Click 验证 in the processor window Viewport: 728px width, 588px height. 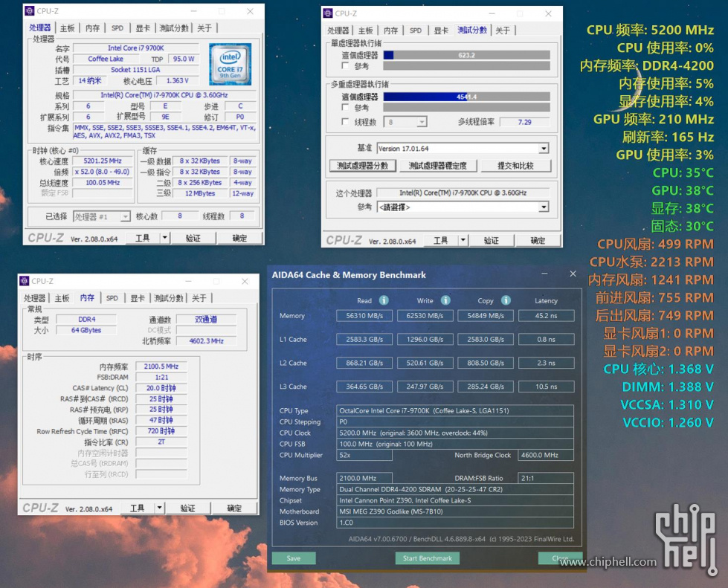(x=193, y=238)
